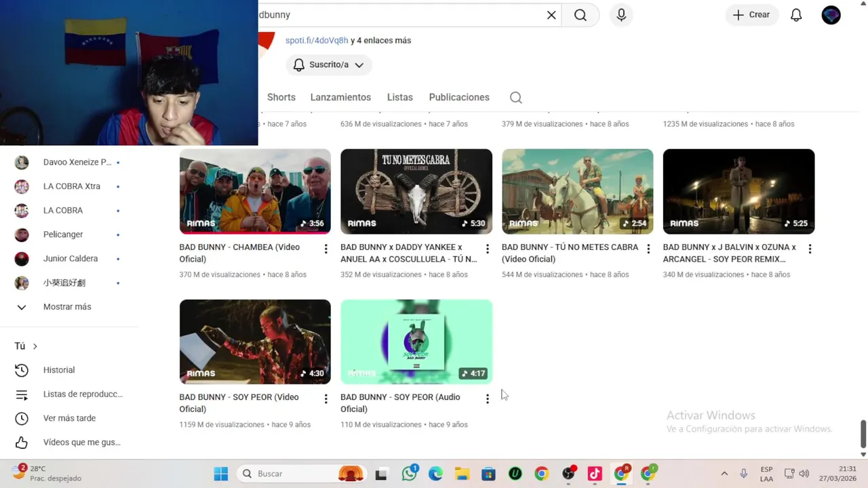868x488 pixels.
Task: Open the ESP LAA language selector
Action: [766, 474]
